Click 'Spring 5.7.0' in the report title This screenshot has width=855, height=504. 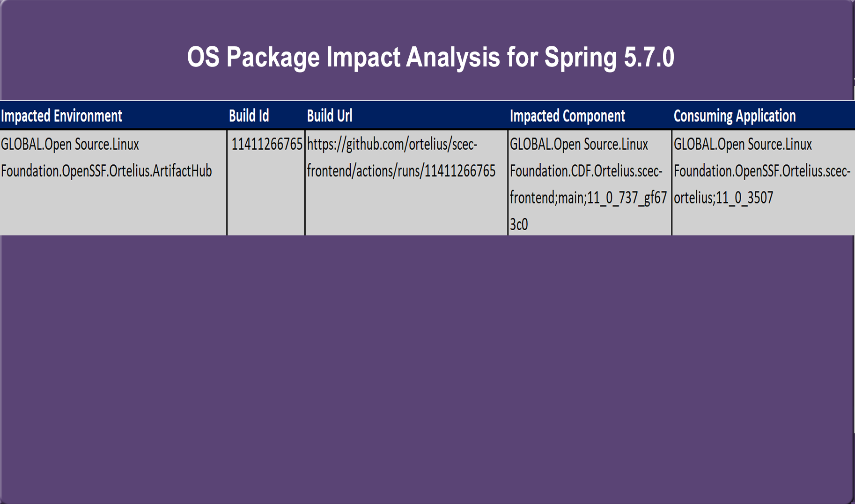(x=609, y=57)
